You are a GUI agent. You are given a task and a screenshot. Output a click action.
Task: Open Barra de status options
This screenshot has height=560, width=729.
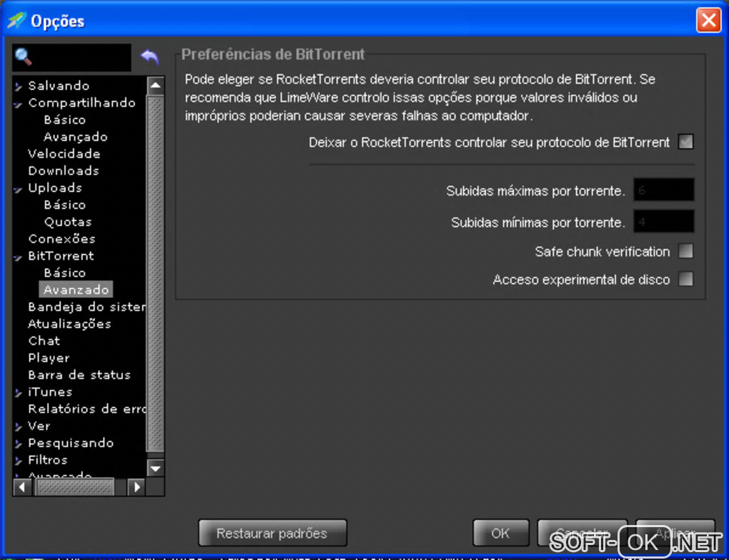[79, 374]
